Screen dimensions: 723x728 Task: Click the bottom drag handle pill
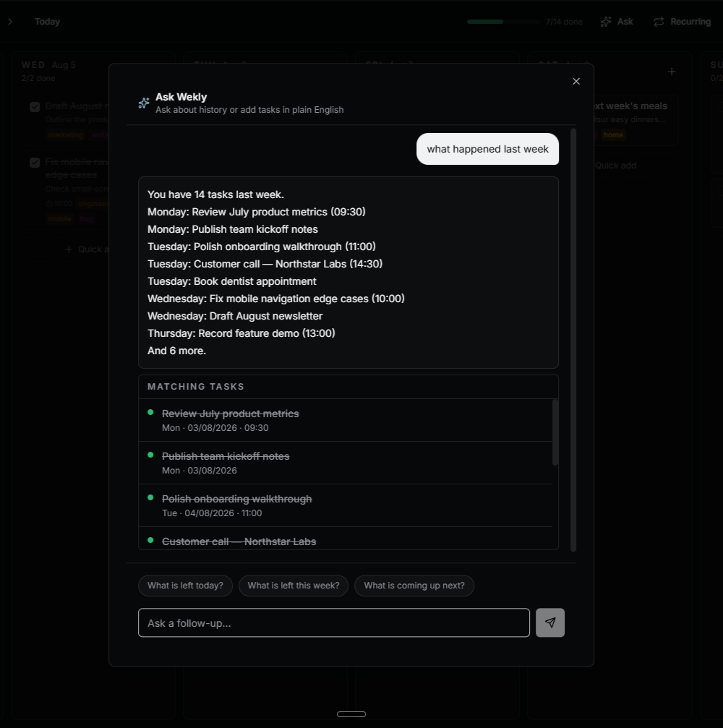pyautogui.click(x=351, y=714)
